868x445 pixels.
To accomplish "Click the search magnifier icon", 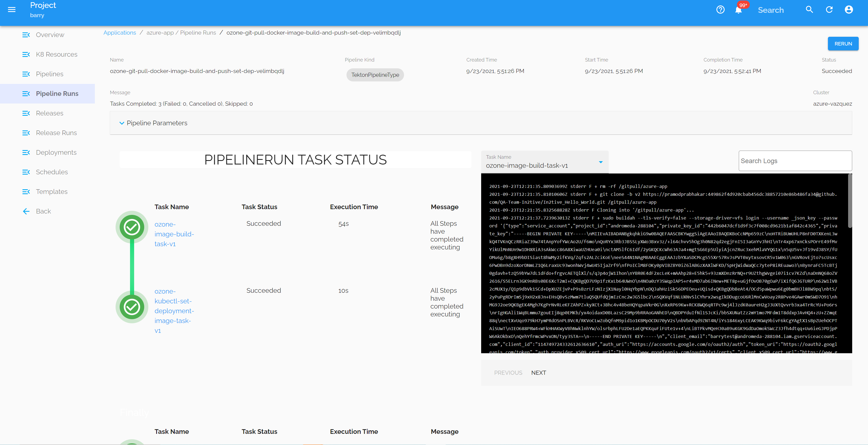I will click(x=809, y=10).
